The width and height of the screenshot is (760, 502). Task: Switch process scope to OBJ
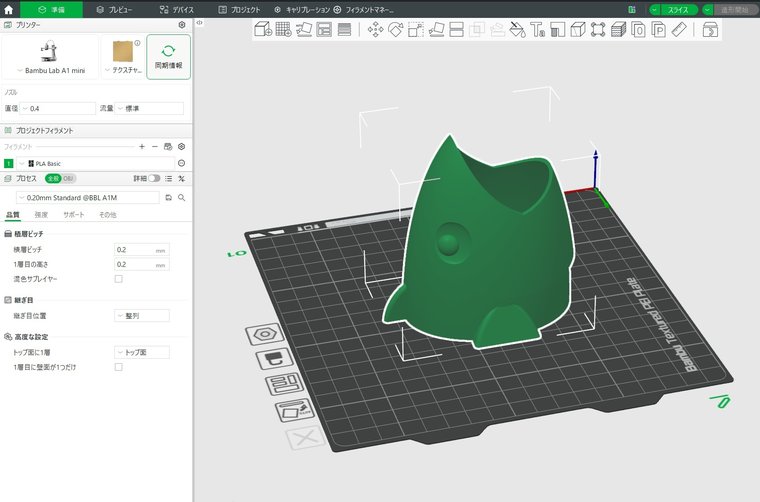tap(68, 178)
